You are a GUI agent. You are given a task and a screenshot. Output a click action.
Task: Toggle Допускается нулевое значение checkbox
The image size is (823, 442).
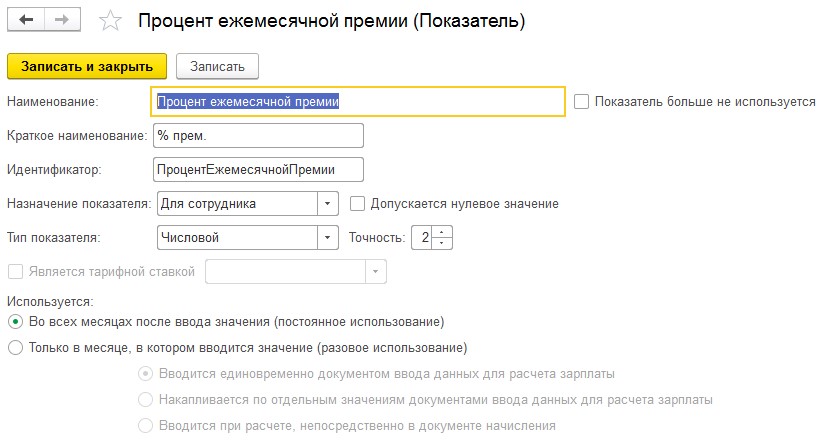(x=357, y=204)
